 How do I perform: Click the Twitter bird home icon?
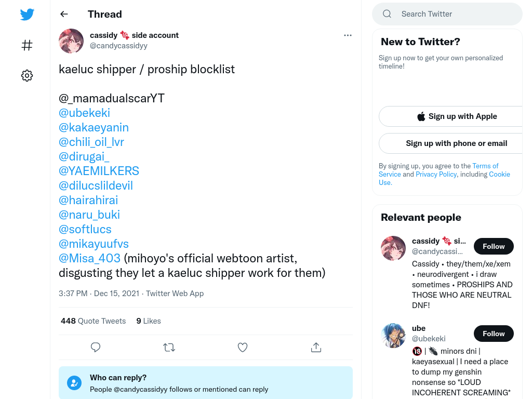click(27, 14)
